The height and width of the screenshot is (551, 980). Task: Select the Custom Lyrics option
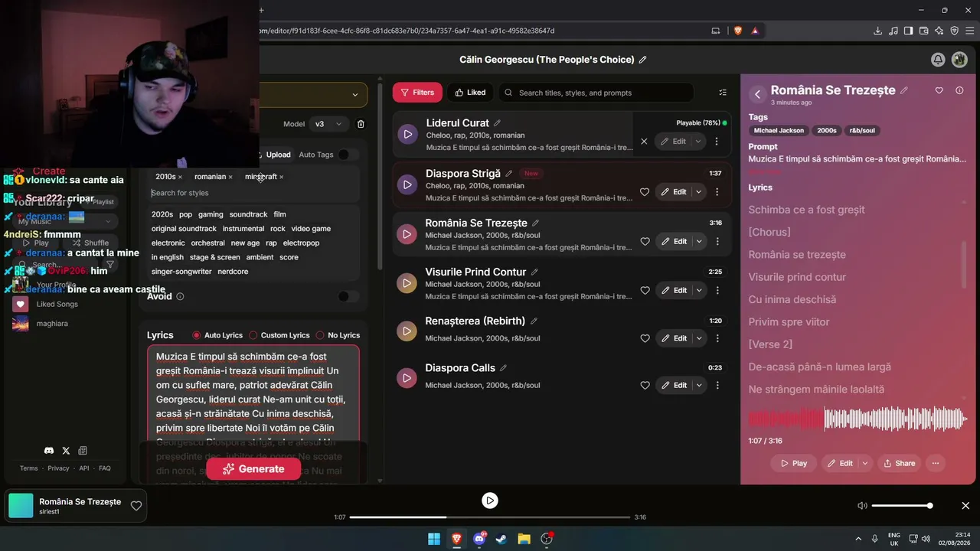pos(279,335)
